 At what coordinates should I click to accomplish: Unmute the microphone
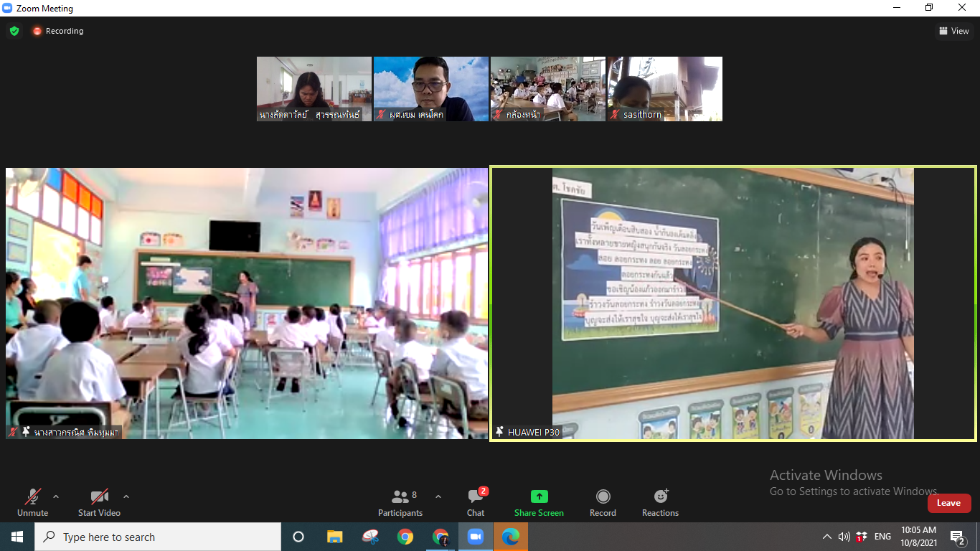[33, 502]
